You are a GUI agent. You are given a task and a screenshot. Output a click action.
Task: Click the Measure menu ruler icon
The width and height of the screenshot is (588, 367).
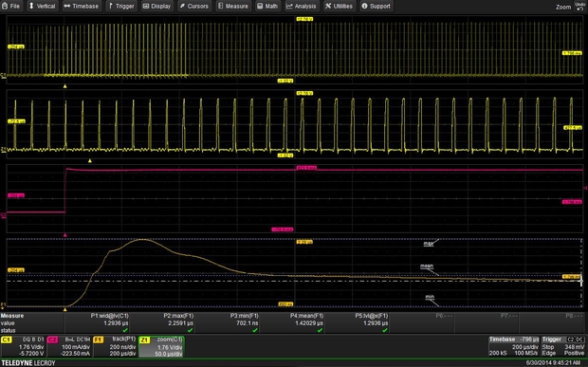pyautogui.click(x=220, y=6)
